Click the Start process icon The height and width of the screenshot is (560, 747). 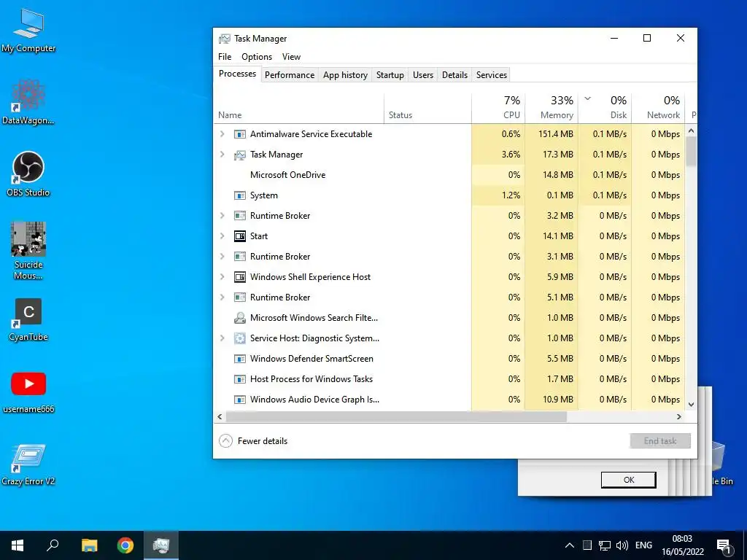[x=239, y=236]
